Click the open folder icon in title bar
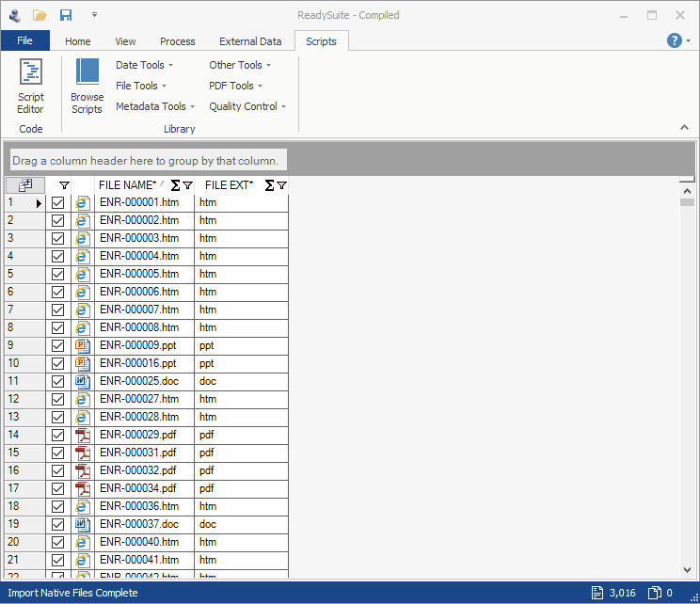Image resolution: width=700 pixels, height=604 pixels. coord(40,15)
